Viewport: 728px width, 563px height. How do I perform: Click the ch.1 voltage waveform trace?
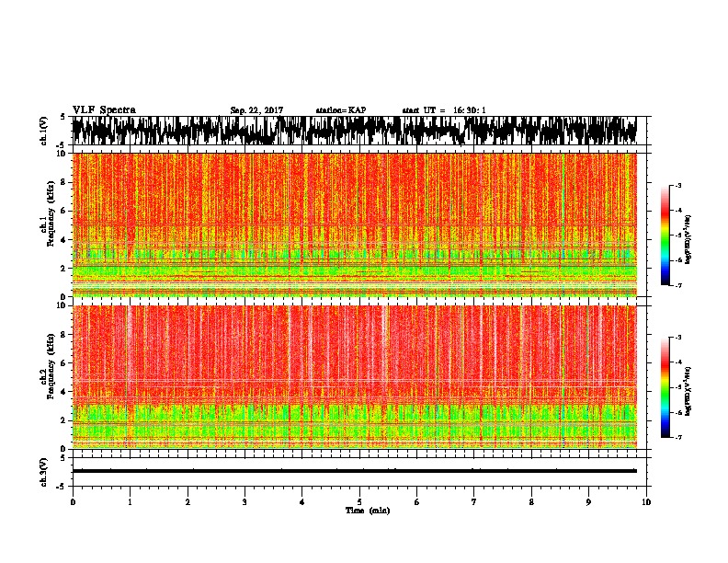point(354,131)
